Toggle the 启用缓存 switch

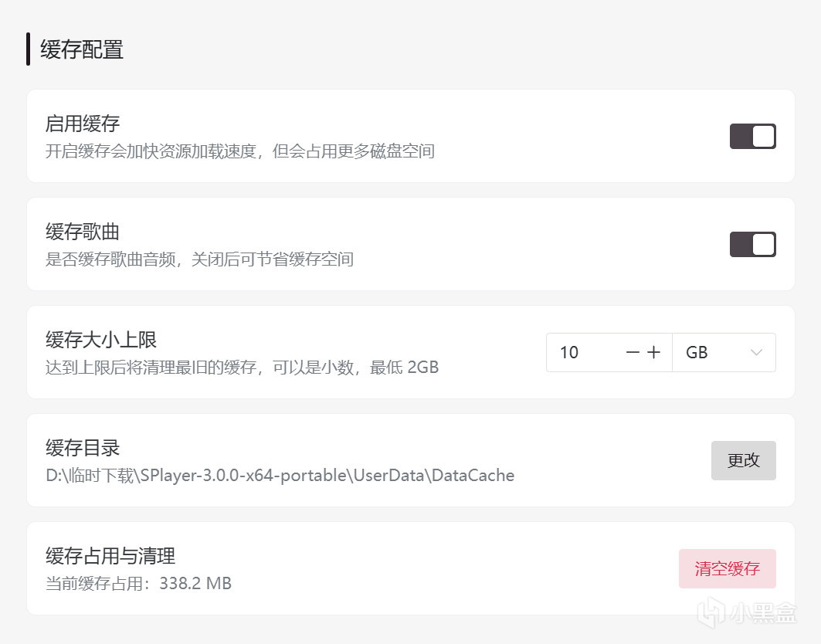752,137
